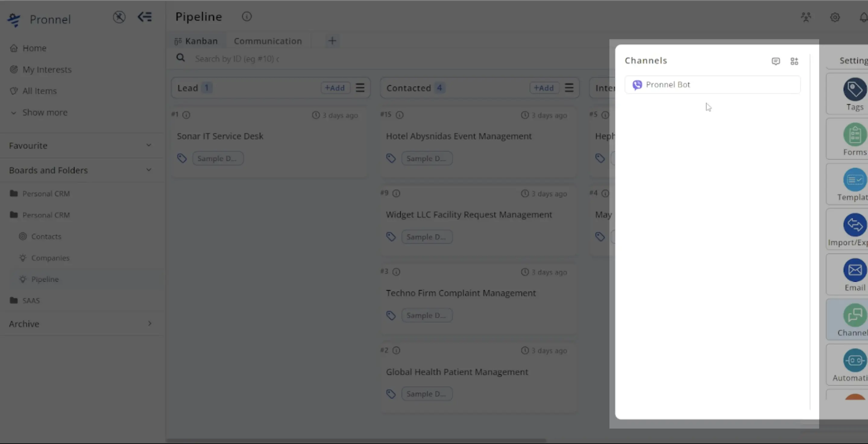Viewport: 868px width, 444px height.
Task: Click the notifications bell icon
Action: click(x=863, y=17)
